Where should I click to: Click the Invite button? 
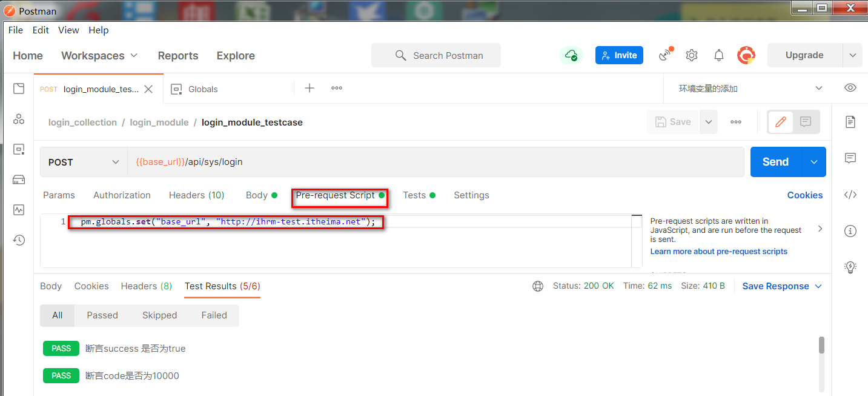tap(619, 55)
